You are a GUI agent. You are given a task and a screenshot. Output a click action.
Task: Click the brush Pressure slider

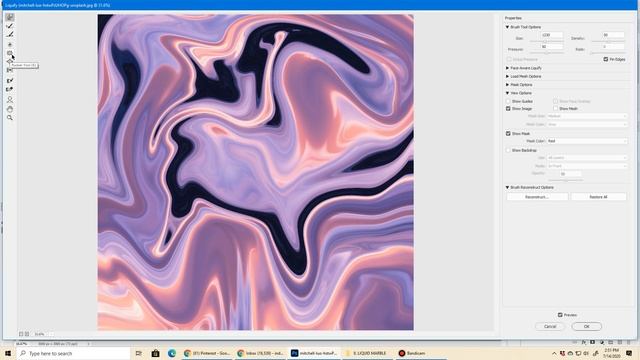547,53
